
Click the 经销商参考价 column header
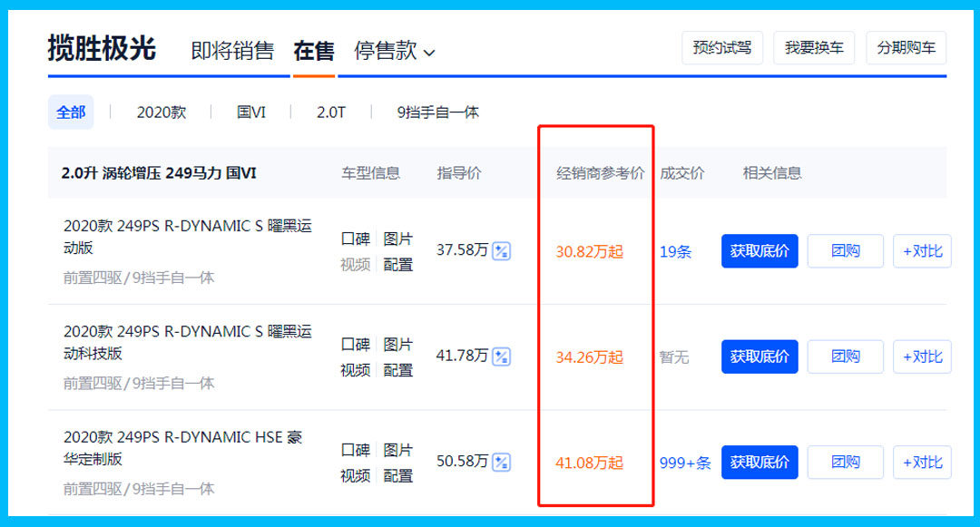(600, 173)
